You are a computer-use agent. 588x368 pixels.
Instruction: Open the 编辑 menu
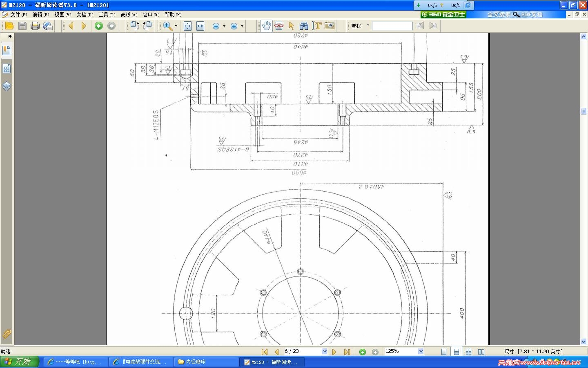pyautogui.click(x=40, y=14)
